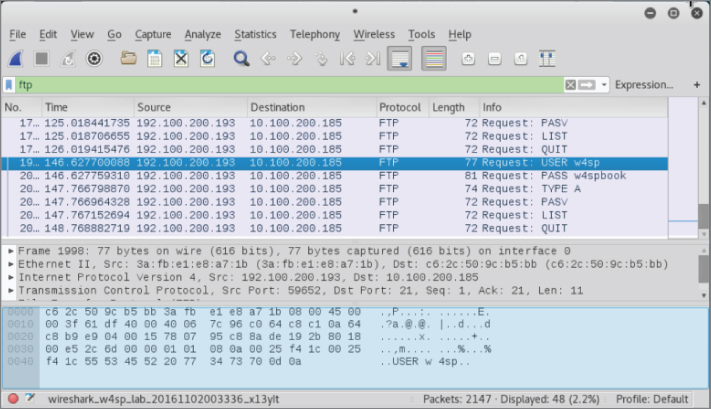Open capture file properties status icon

pyautogui.click(x=30, y=399)
